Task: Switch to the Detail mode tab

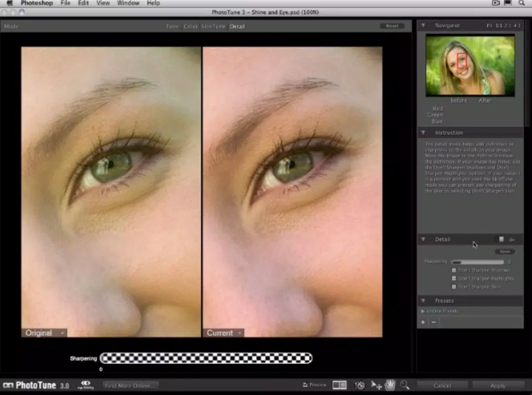Action: point(237,27)
